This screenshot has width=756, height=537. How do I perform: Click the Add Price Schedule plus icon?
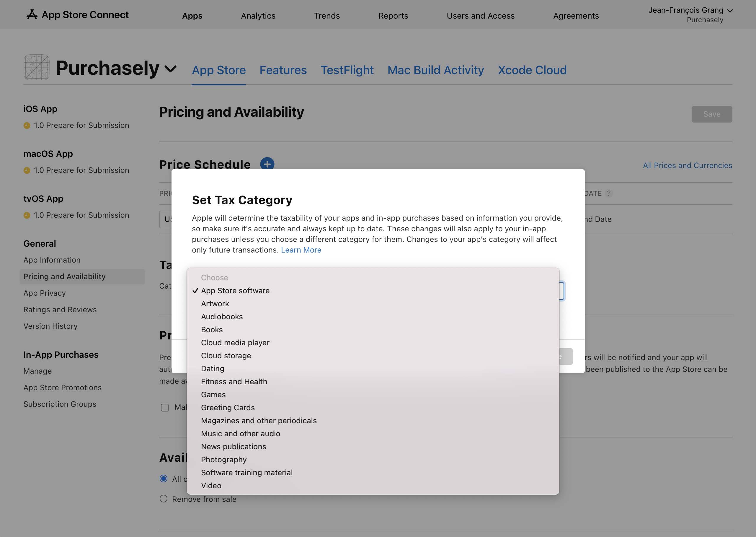[x=267, y=164]
